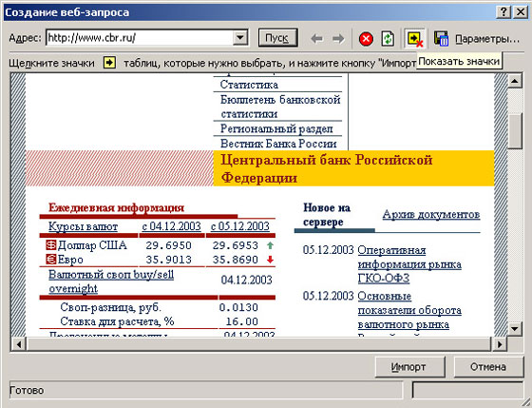532x408 pixels.
Task: Click the green up arrow by dollar rate
Action: pyautogui.click(x=270, y=245)
